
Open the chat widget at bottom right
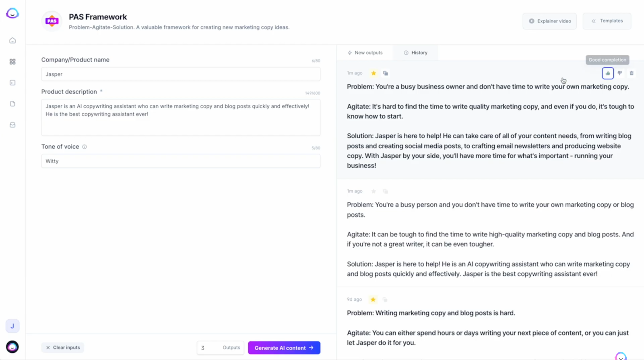click(621, 356)
